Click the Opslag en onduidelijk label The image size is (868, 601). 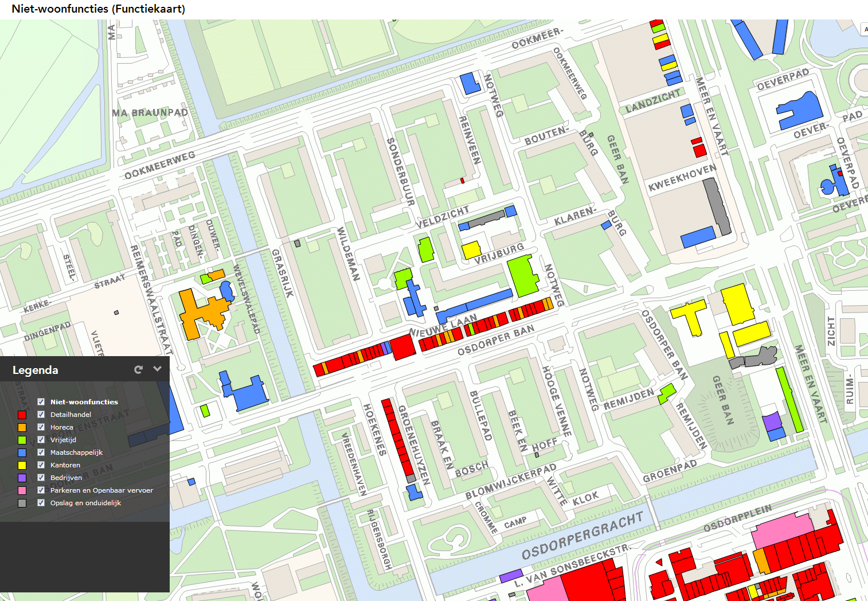(85, 503)
